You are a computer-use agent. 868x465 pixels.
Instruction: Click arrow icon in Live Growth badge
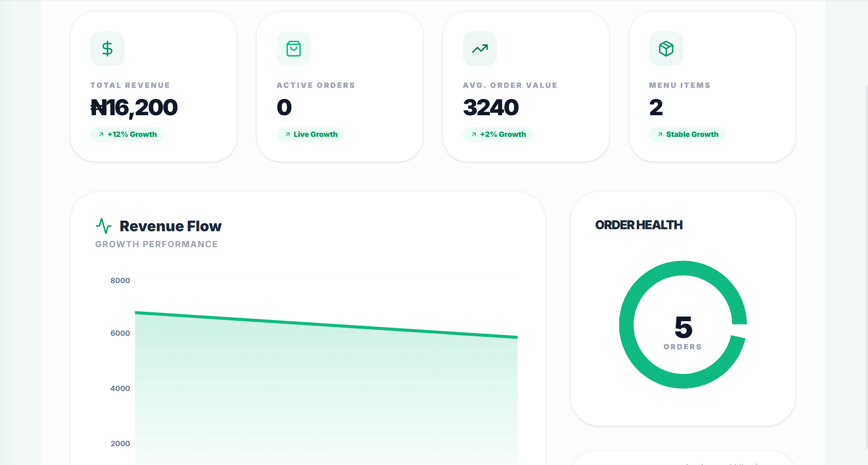[x=288, y=134]
